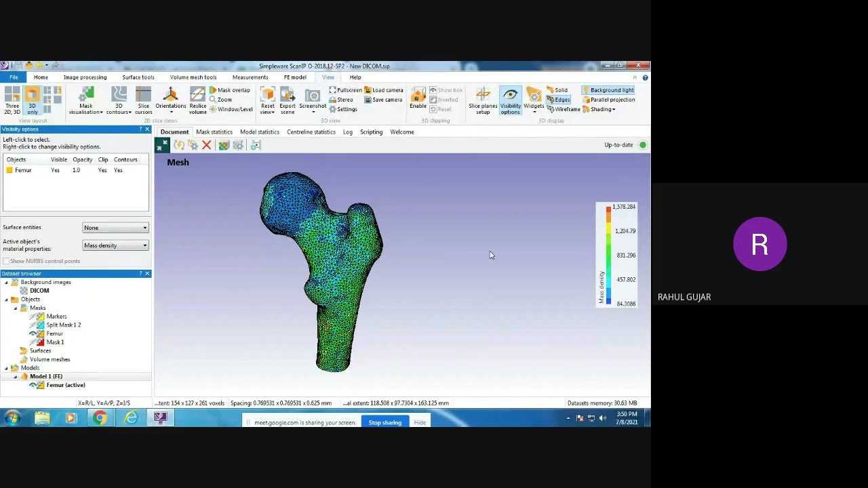
Task: Collapse the Masks tree node
Action: click(x=16, y=308)
